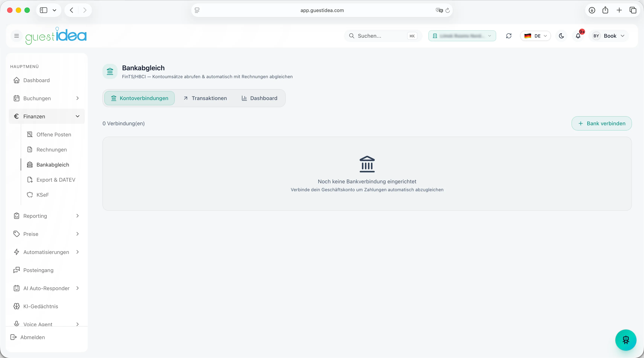This screenshot has width=644, height=358.
Task: Toggle dark mode moon icon
Action: click(x=561, y=36)
